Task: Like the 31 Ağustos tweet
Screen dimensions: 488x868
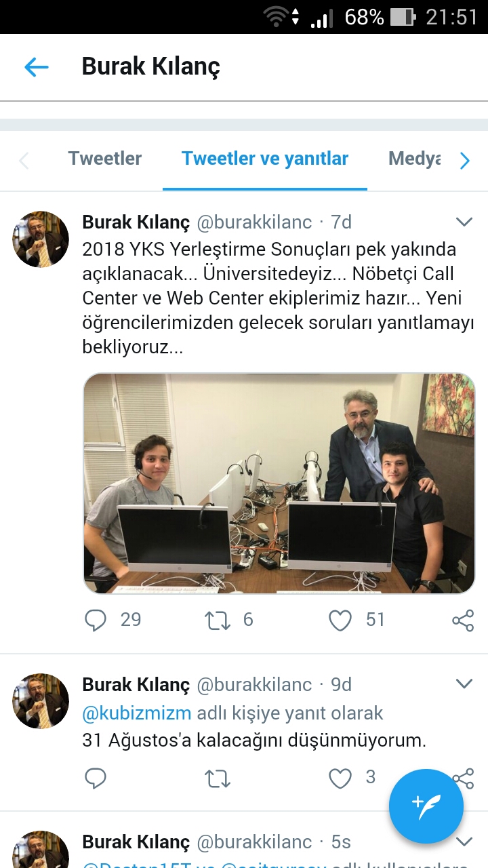Action: 340,778
